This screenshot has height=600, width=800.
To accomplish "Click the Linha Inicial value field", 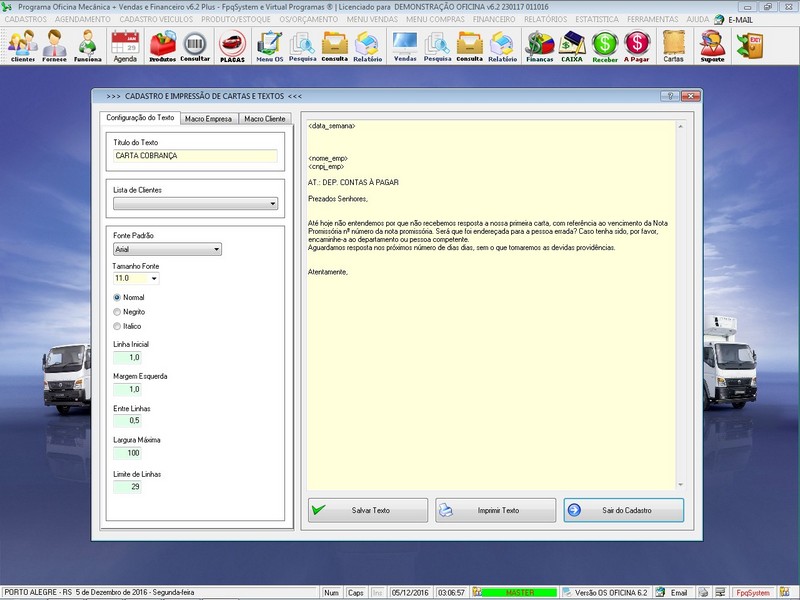I will 127,357.
